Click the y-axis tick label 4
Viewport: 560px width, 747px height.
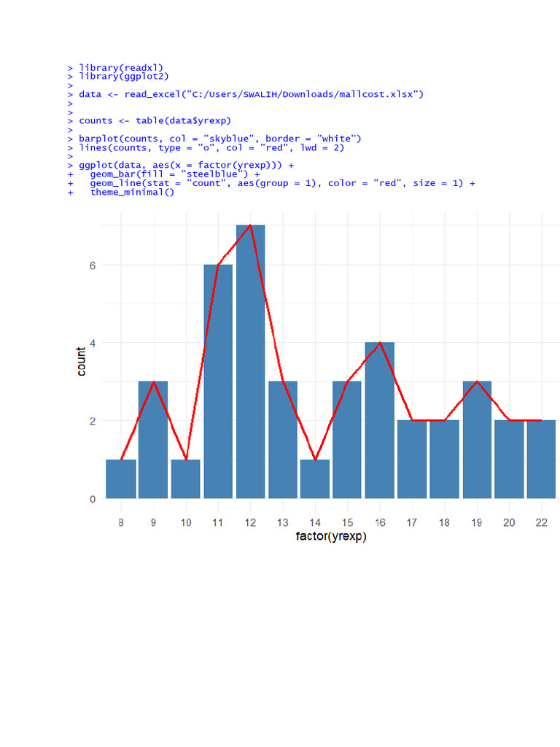point(93,343)
